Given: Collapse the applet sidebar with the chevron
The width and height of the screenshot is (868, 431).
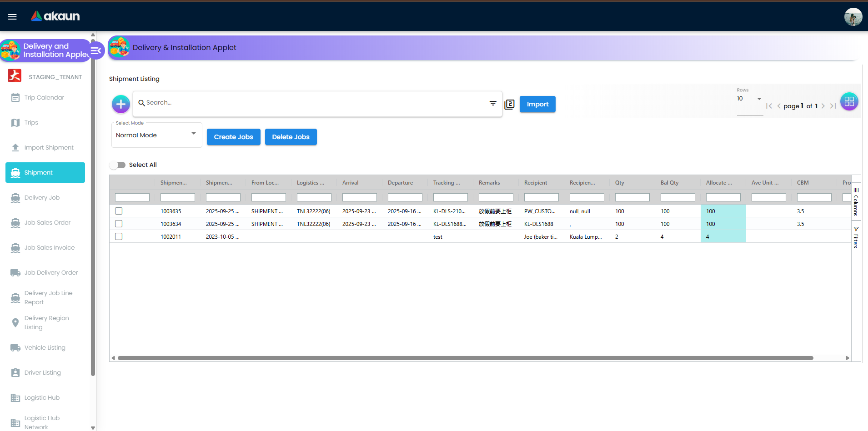Looking at the screenshot, I should pyautogui.click(x=96, y=50).
